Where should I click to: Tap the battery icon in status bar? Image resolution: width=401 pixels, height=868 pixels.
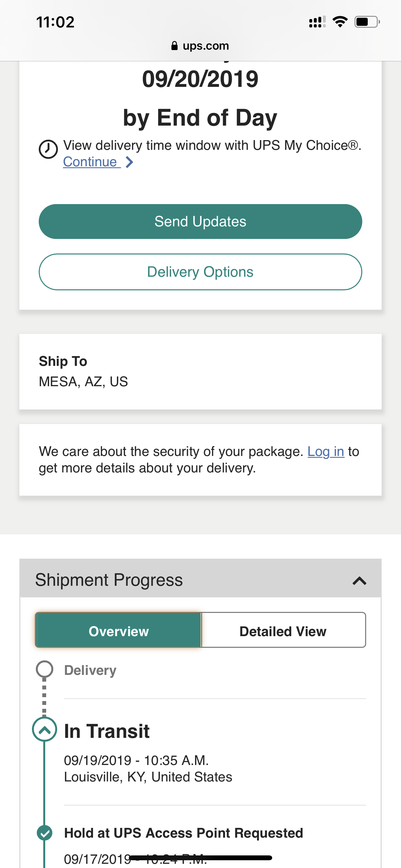tap(367, 22)
